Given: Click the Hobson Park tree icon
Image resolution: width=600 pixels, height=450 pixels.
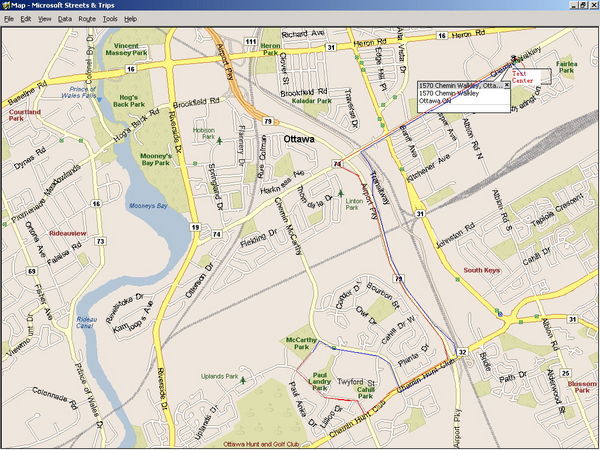Looking at the screenshot, I should coord(219,140).
